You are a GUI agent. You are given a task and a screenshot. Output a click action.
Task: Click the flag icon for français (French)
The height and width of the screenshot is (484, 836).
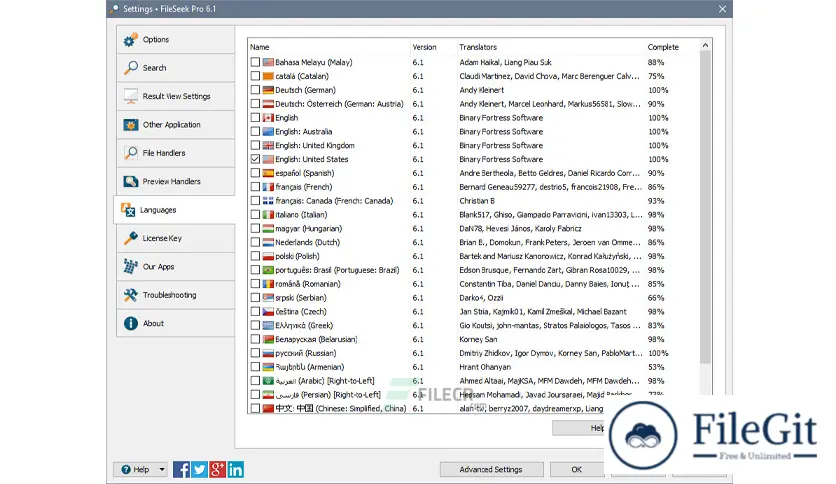[x=268, y=187]
